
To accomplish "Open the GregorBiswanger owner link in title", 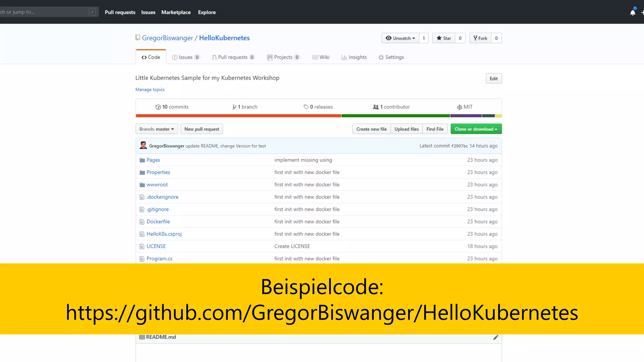I will (x=167, y=38).
